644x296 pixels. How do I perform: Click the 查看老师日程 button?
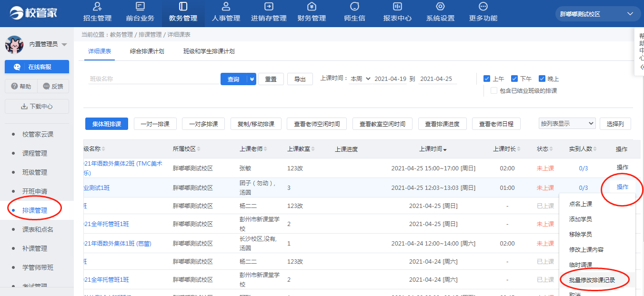(x=496, y=124)
